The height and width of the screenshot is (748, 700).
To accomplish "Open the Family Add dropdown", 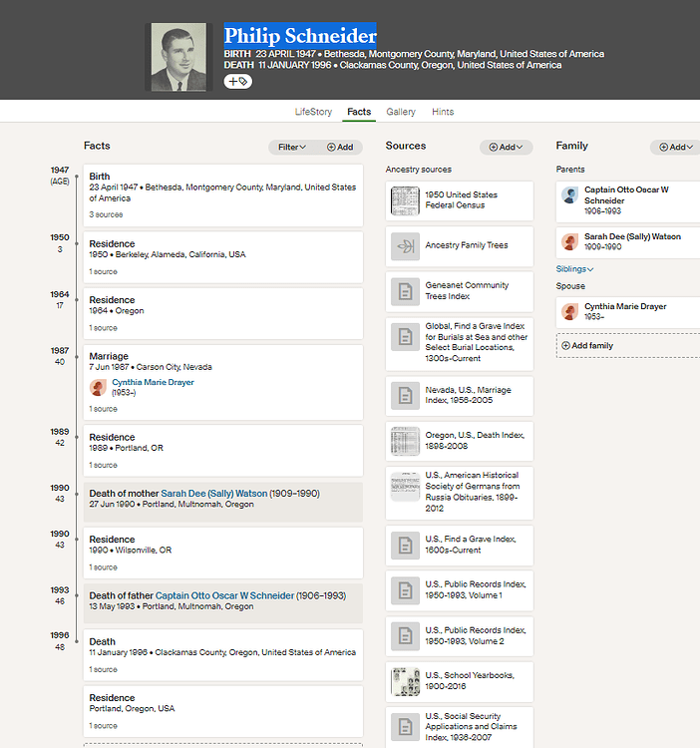I will click(676, 148).
